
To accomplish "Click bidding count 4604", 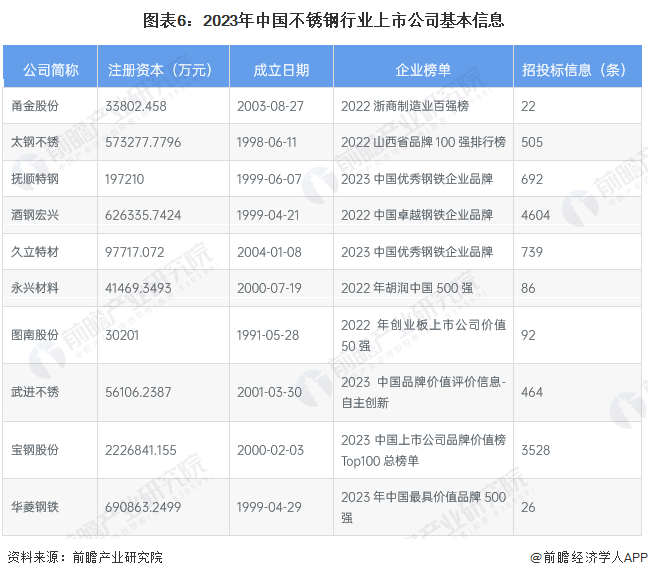I will point(536,215).
